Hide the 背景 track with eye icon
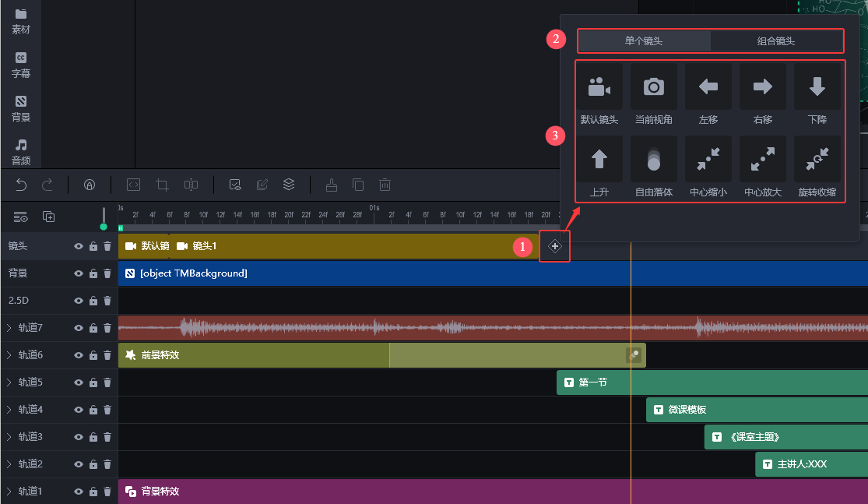 click(x=79, y=273)
